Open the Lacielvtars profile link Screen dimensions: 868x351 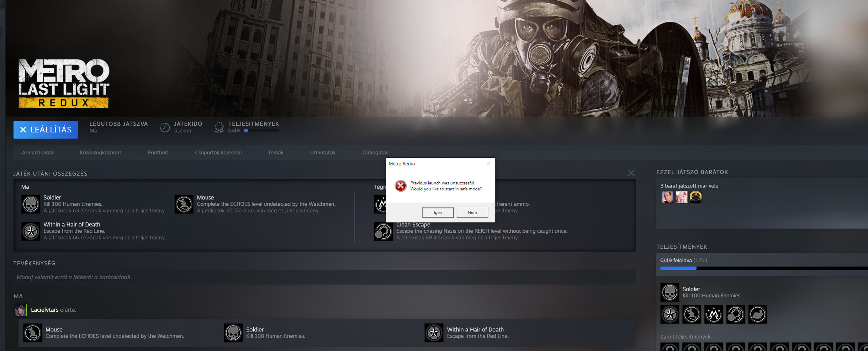pos(44,310)
